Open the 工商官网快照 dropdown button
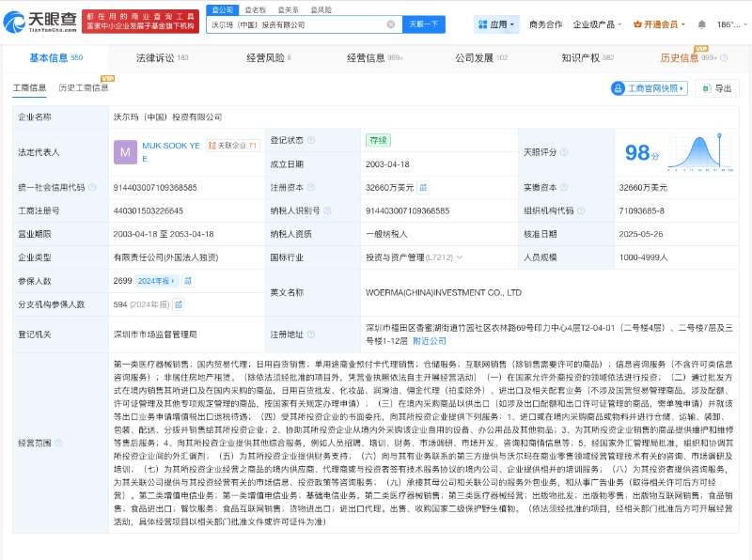 point(649,88)
